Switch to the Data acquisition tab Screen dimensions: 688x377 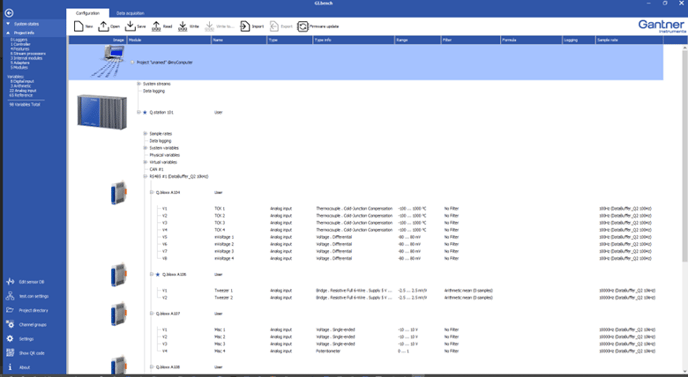point(130,13)
